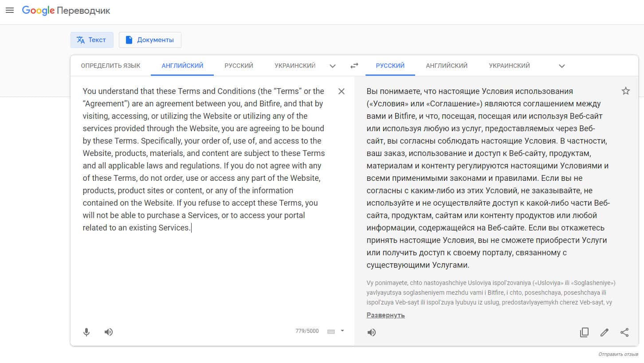This screenshot has width=644, height=363.
Task: Select the Detect Language source tab
Action: click(110, 66)
